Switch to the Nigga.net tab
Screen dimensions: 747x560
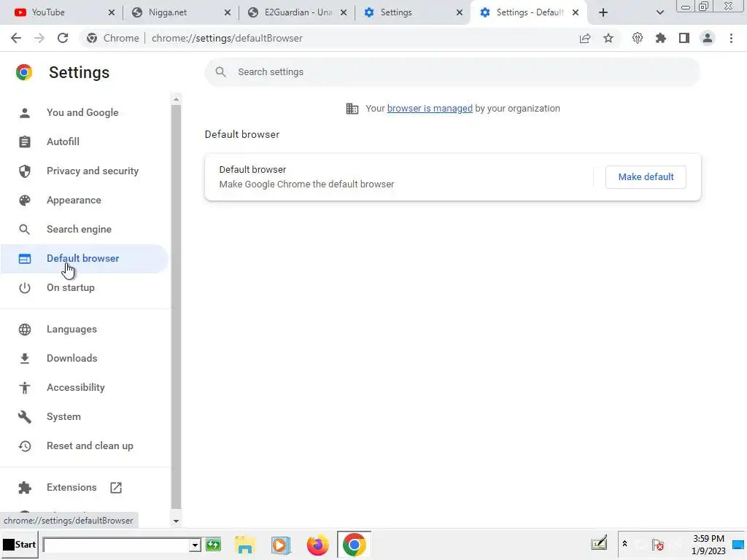pyautogui.click(x=180, y=12)
